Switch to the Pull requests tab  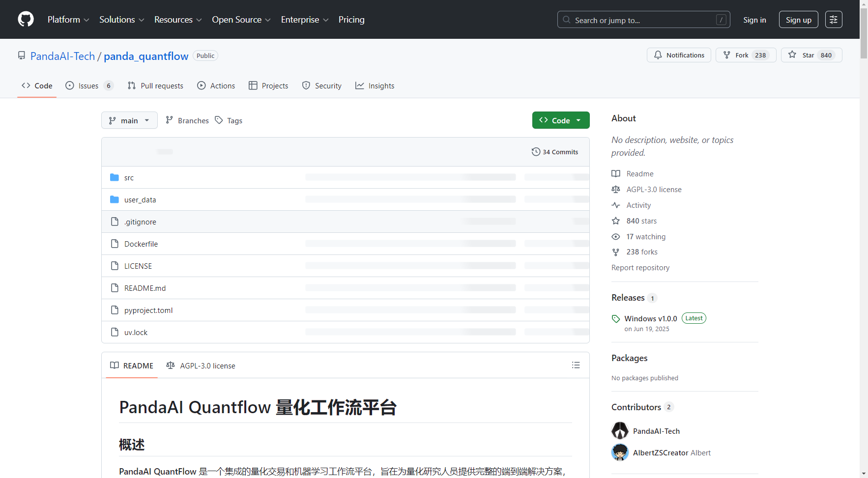pyautogui.click(x=155, y=85)
